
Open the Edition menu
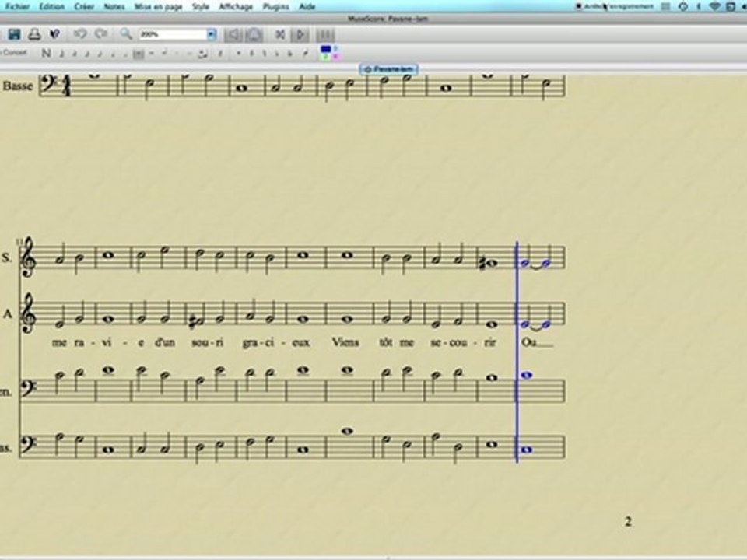(51, 7)
